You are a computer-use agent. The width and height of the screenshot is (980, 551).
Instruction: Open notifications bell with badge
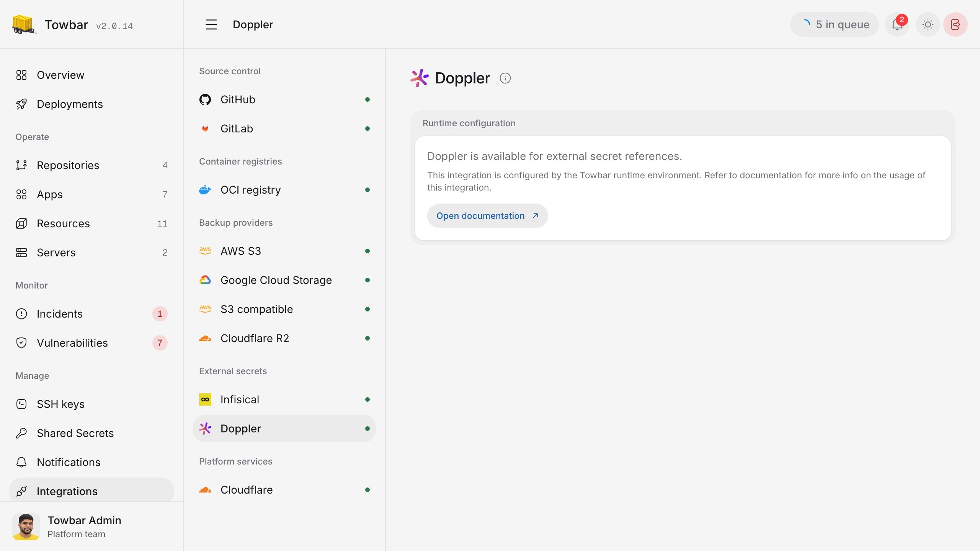(x=897, y=24)
